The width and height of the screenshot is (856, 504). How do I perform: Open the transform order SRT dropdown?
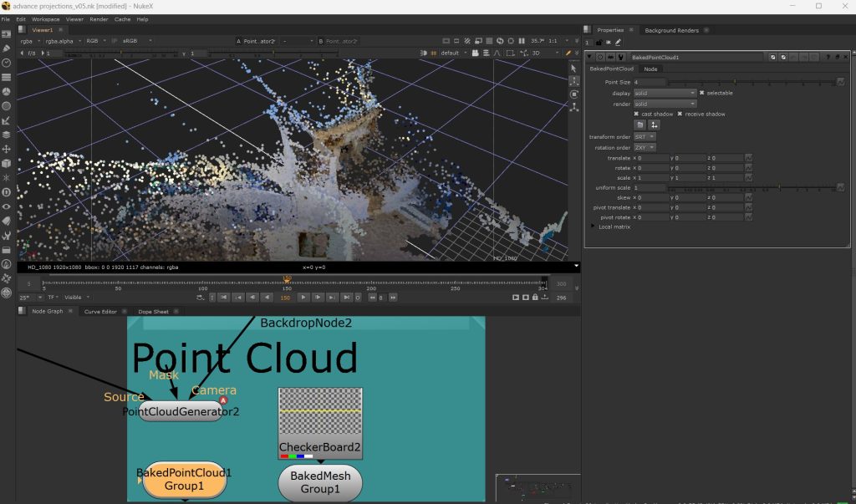click(x=644, y=136)
